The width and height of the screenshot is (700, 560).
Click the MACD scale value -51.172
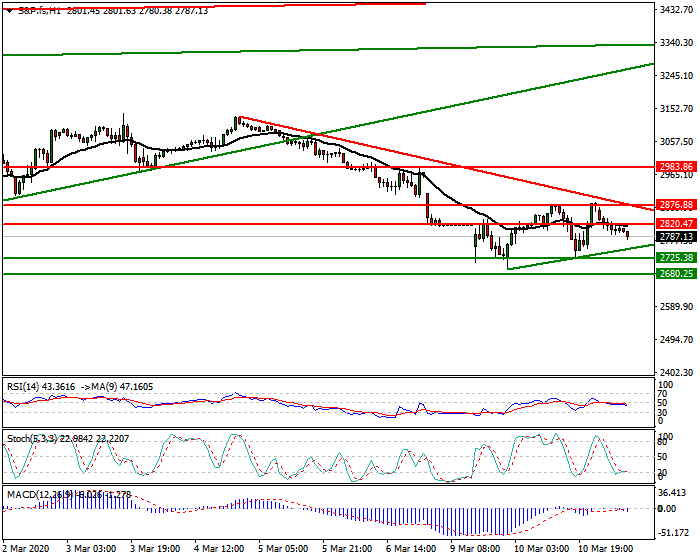(x=673, y=533)
